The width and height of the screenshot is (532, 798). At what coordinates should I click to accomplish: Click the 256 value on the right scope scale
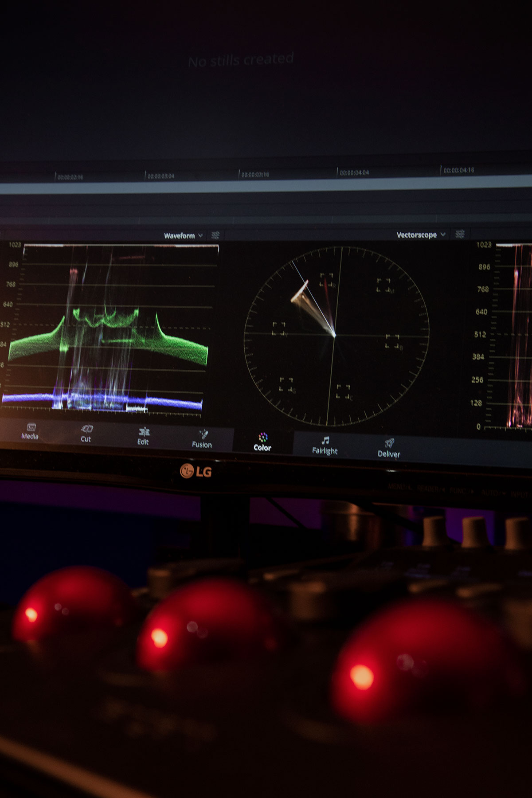(x=477, y=380)
